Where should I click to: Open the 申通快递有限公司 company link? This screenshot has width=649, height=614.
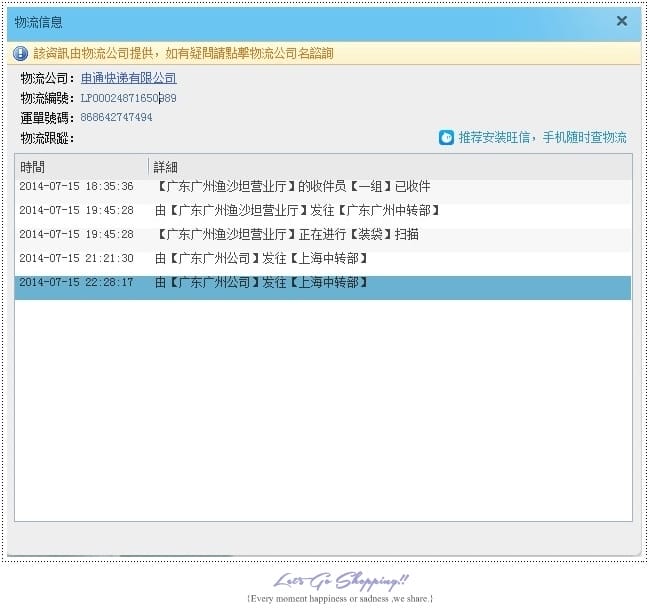point(129,78)
